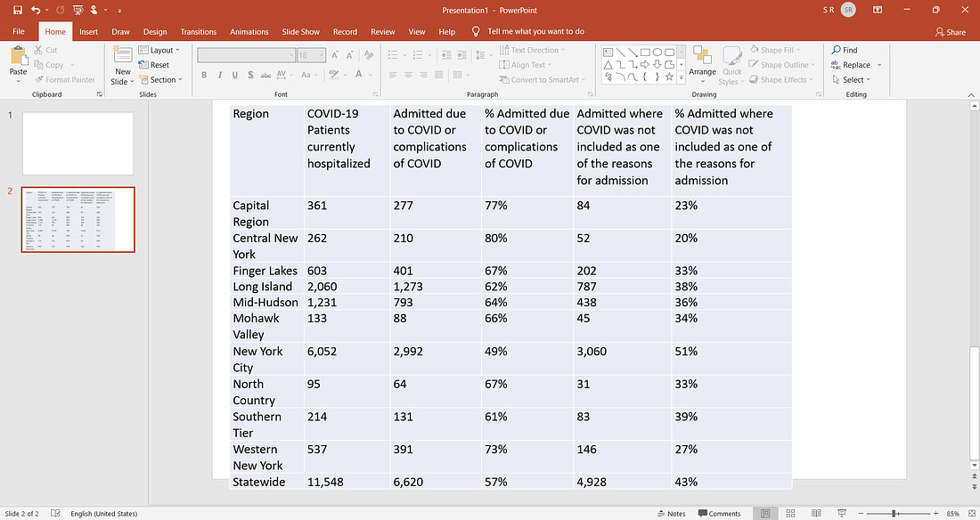Toggle the Notes pane
980x520 pixels.
[x=671, y=514]
